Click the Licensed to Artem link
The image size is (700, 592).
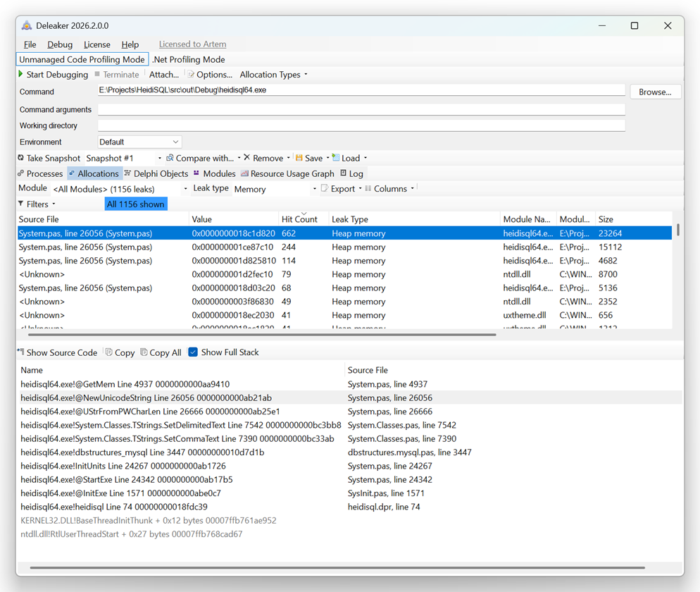tap(192, 44)
